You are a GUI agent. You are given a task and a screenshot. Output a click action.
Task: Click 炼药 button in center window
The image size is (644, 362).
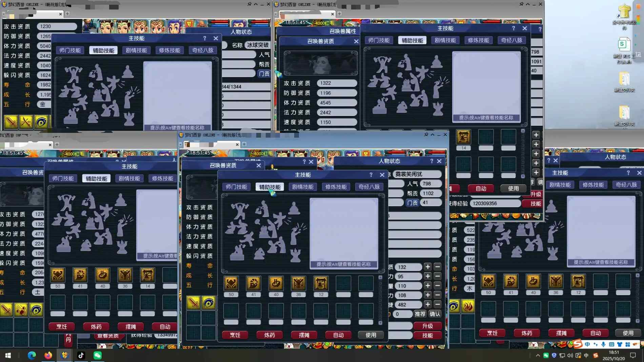[x=269, y=335]
